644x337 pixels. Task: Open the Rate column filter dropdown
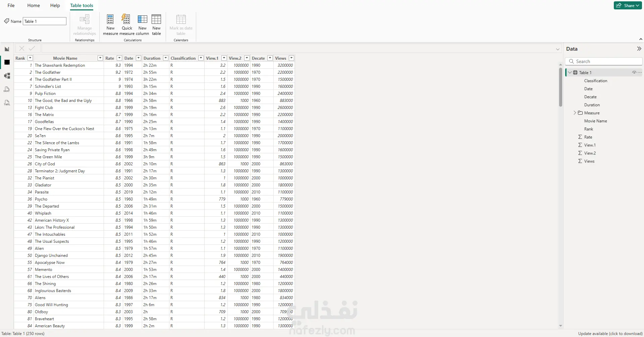point(119,58)
